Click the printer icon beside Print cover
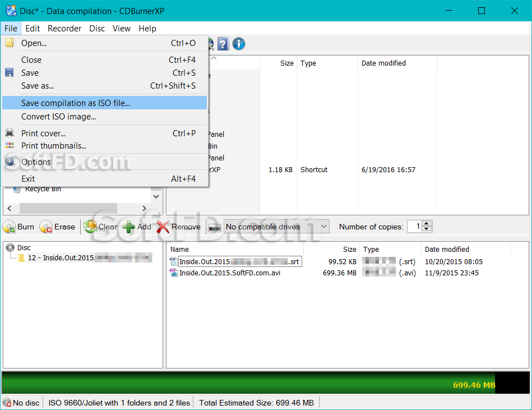This screenshot has height=410, width=532. click(10, 133)
